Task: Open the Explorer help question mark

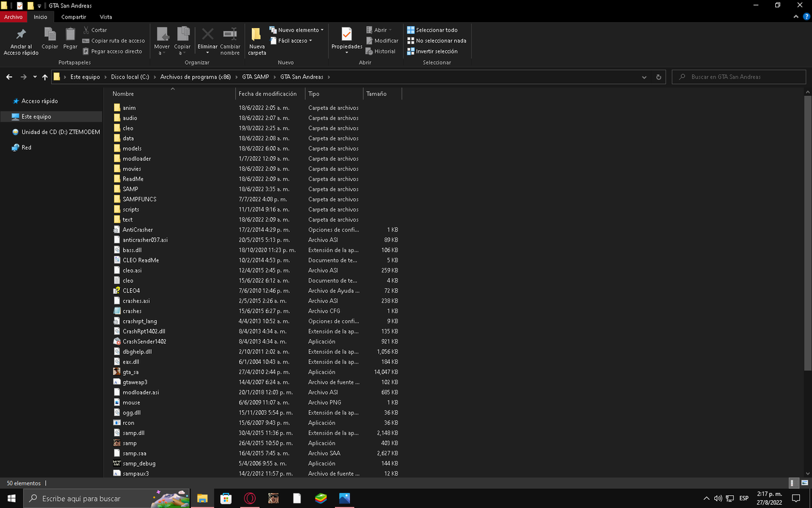Action: (806, 17)
